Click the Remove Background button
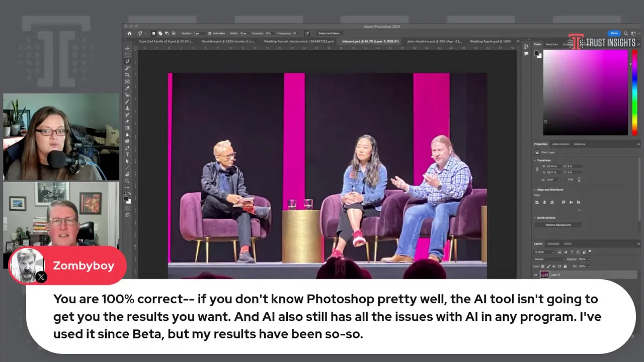Viewport: 644px width, 362px height. (x=558, y=225)
